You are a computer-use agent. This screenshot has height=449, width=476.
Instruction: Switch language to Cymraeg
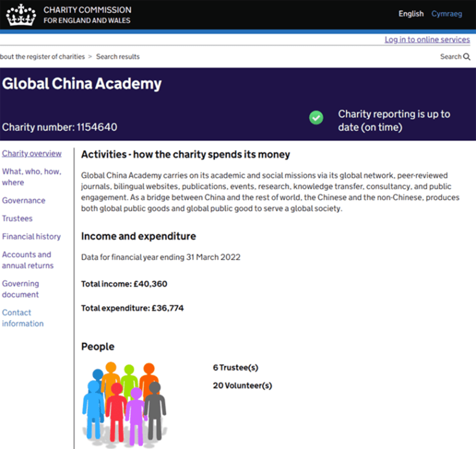(446, 14)
